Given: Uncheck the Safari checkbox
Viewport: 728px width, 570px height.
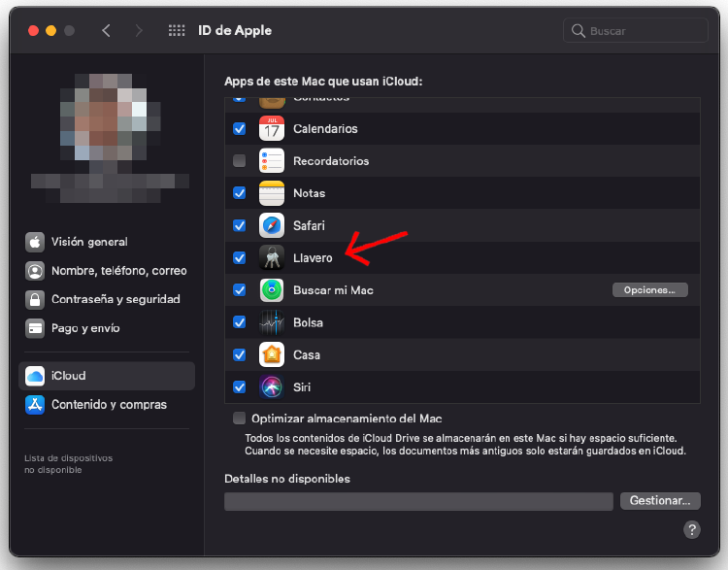Looking at the screenshot, I should [x=239, y=225].
